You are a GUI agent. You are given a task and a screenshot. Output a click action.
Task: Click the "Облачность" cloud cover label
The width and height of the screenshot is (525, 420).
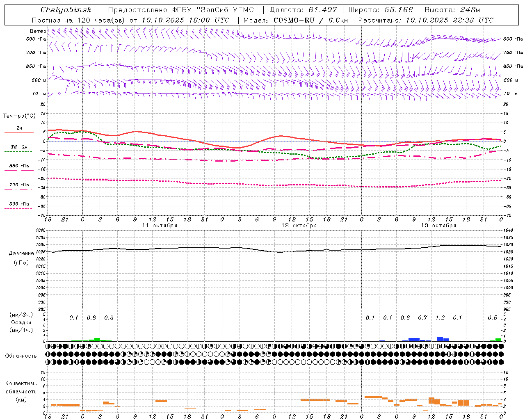(21, 356)
